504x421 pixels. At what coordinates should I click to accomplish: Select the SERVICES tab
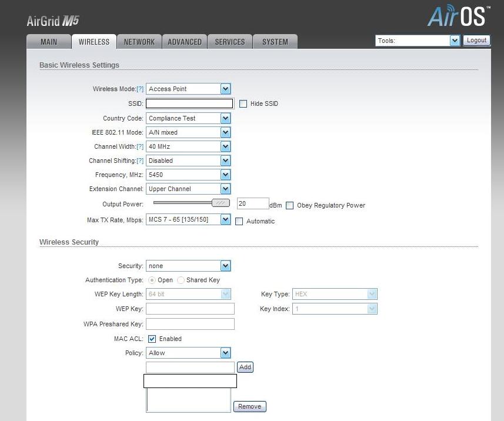pos(230,42)
